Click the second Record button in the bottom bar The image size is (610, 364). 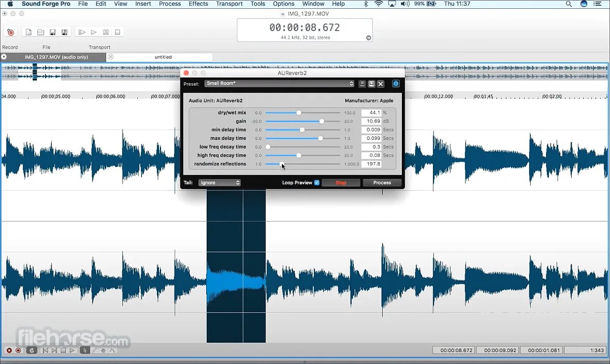pos(18,351)
